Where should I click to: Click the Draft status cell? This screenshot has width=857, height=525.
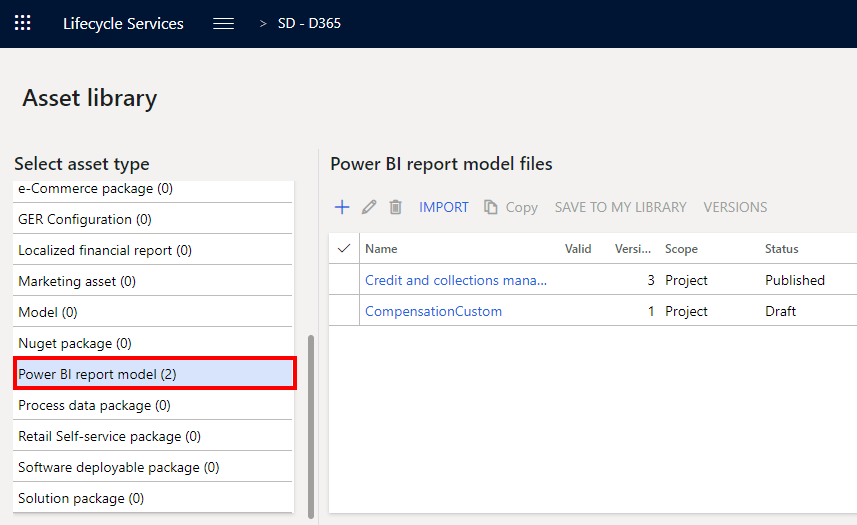pos(780,311)
